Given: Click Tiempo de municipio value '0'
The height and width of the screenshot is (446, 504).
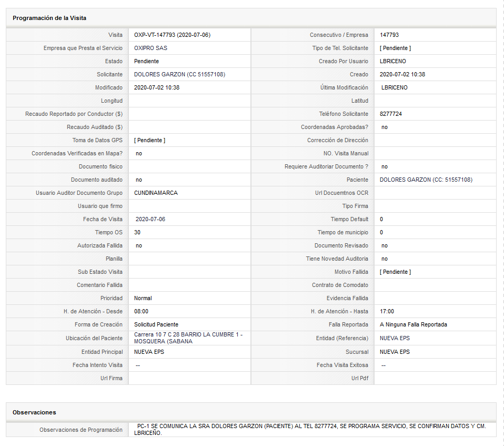Looking at the screenshot, I should click(x=381, y=232).
